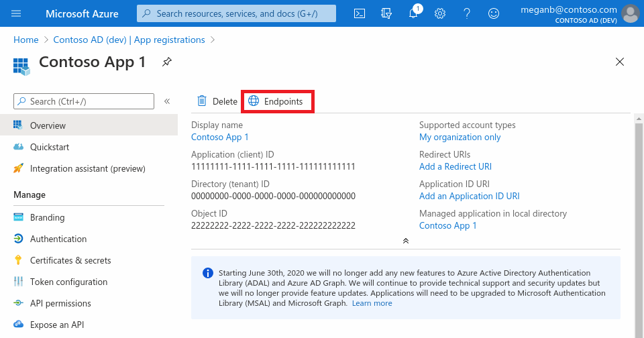Click the Delete button label

[x=225, y=101]
